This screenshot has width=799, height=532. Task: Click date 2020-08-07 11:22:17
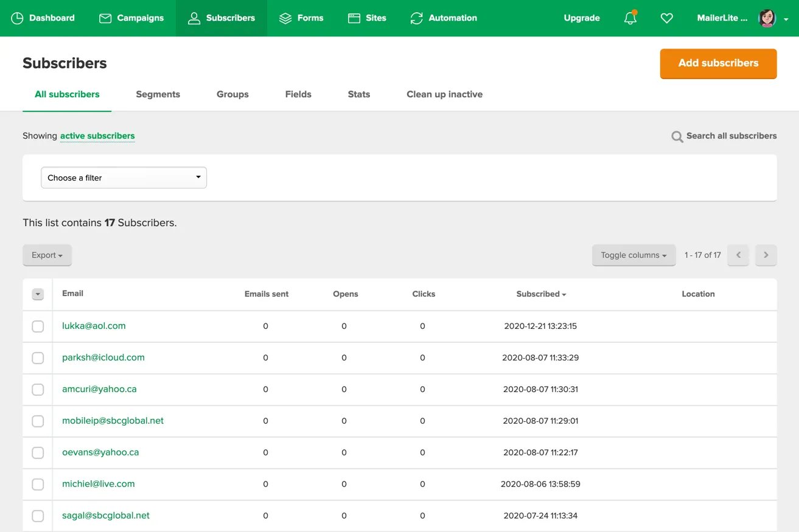click(540, 453)
